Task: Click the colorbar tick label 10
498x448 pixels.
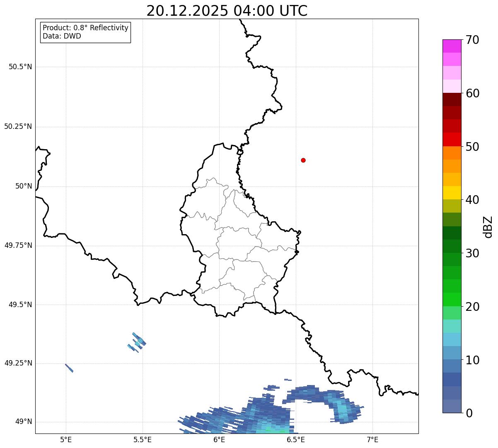Action: [x=473, y=360]
